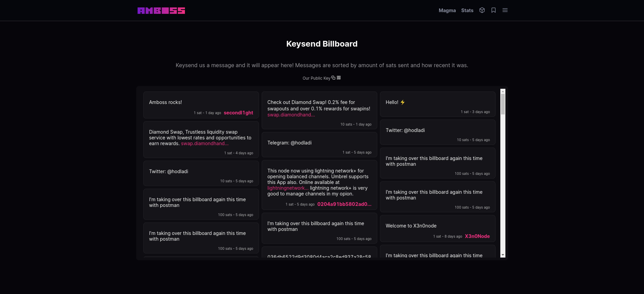644x294 pixels.
Task: Click the Amboss logo
Action: click(x=161, y=10)
